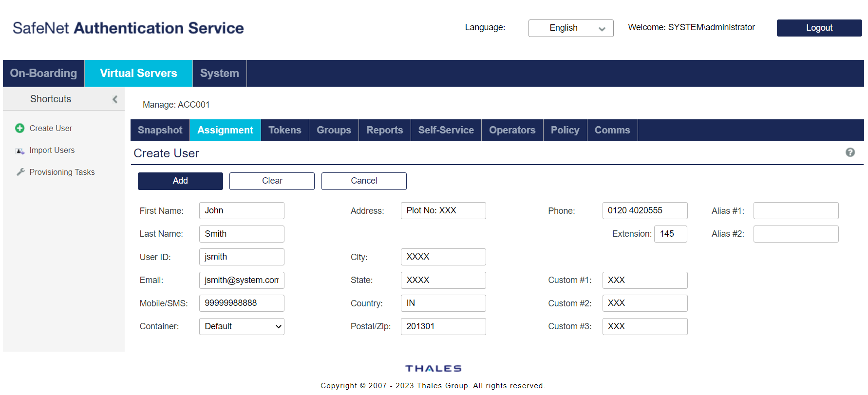The height and width of the screenshot is (395, 868).
Task: Select the On-Boarding main tab
Action: click(x=43, y=73)
